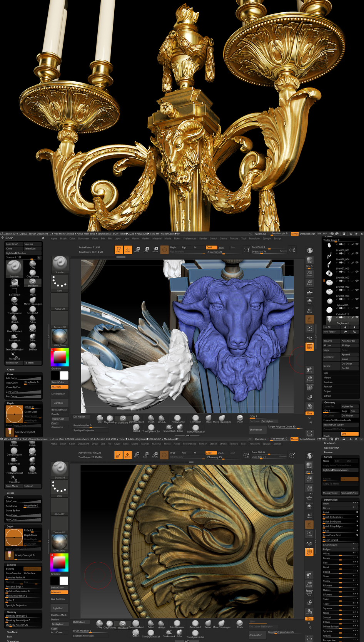Toggle Floor grid icon in upper window
364x642 pixels.
tap(309, 292)
